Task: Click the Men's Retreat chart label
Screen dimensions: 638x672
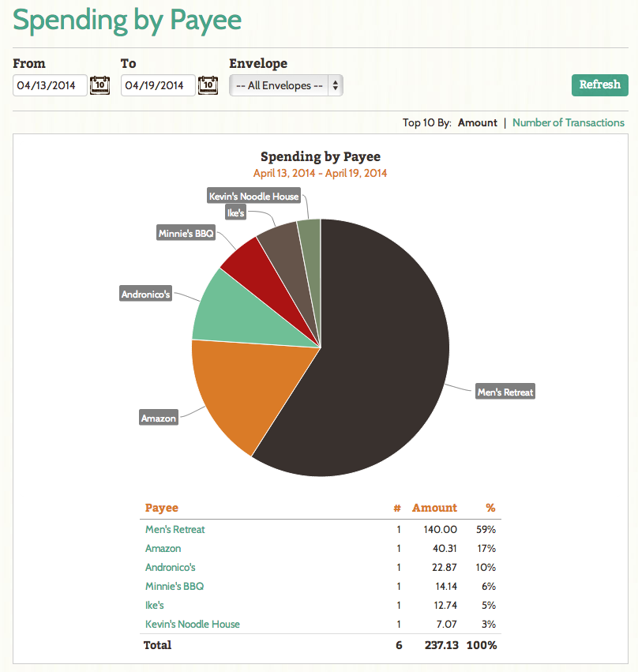Action: (x=505, y=392)
